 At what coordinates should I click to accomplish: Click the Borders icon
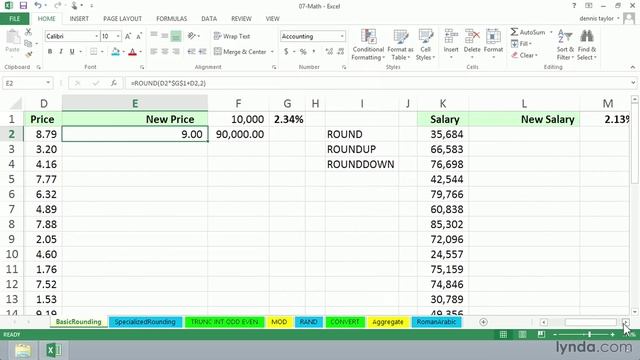pos(93,52)
